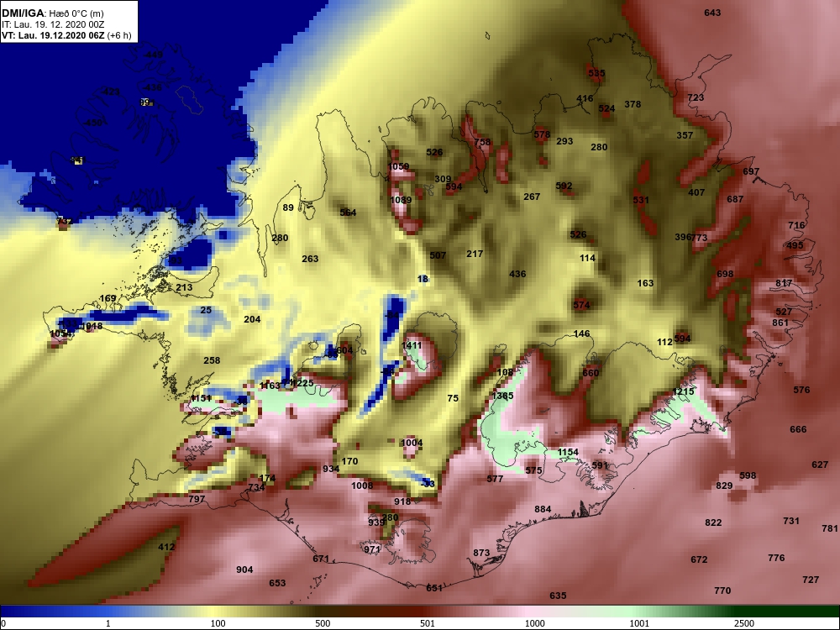This screenshot has width=840, height=630.
Task: Select the height value 873
Action: coord(481,553)
